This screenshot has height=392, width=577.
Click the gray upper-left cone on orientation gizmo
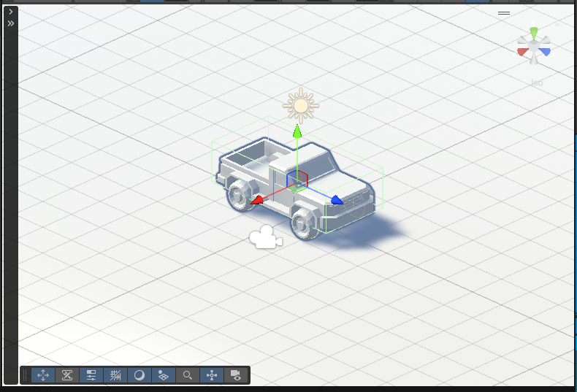[x=523, y=40]
